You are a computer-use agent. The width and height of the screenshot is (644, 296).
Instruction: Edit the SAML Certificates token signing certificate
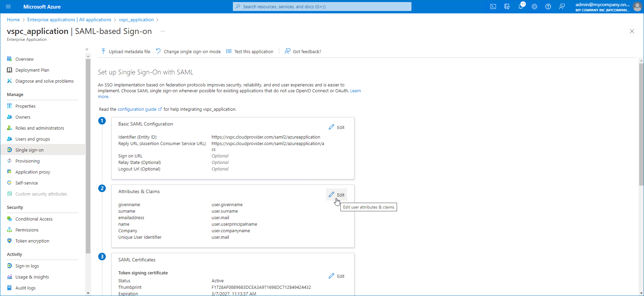tap(337, 276)
